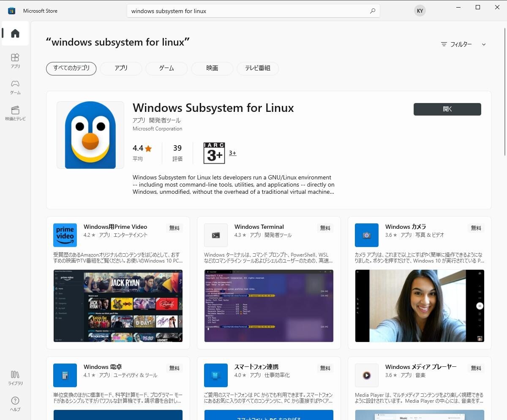Open the KY account profile menu
Screen dimensions: 507x420
pyautogui.click(x=420, y=11)
